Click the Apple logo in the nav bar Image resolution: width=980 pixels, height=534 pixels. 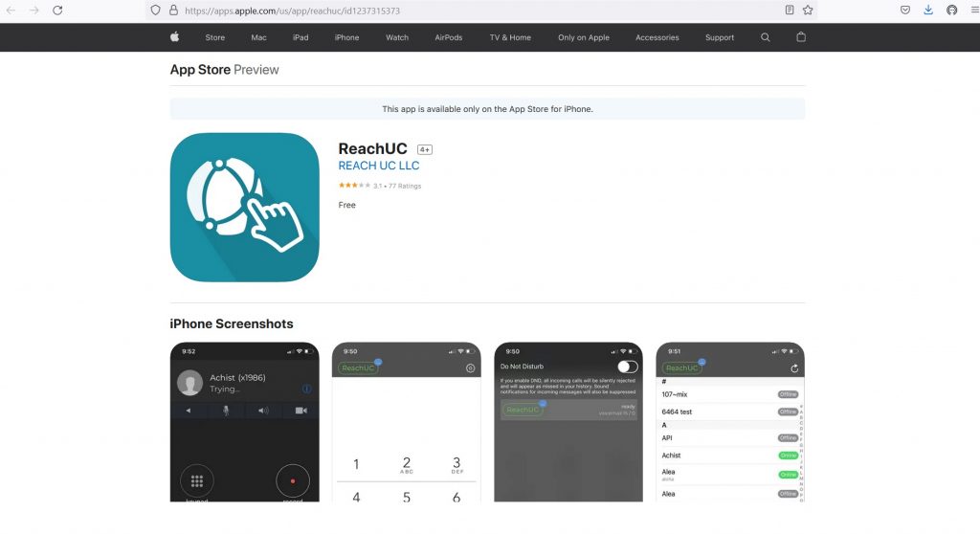tap(175, 37)
